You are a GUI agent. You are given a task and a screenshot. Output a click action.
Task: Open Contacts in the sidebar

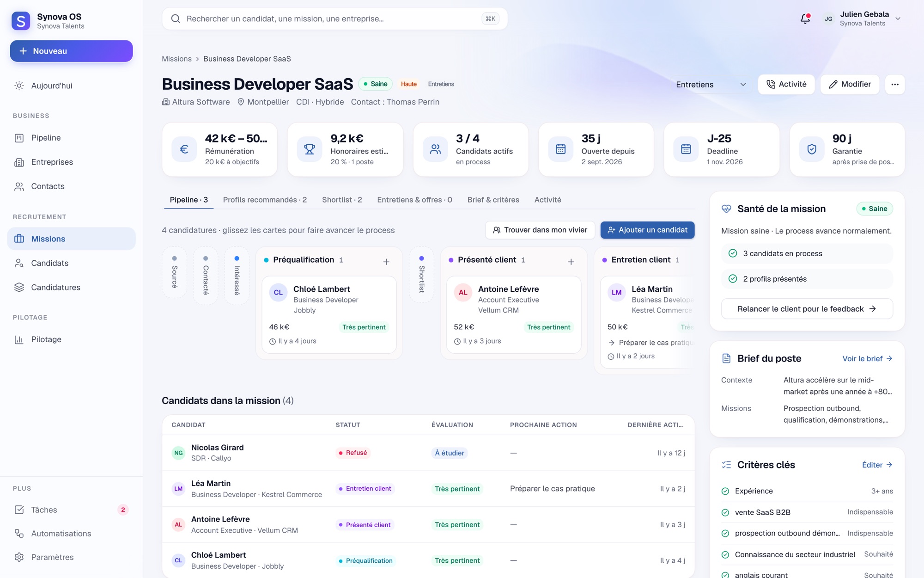(72, 186)
